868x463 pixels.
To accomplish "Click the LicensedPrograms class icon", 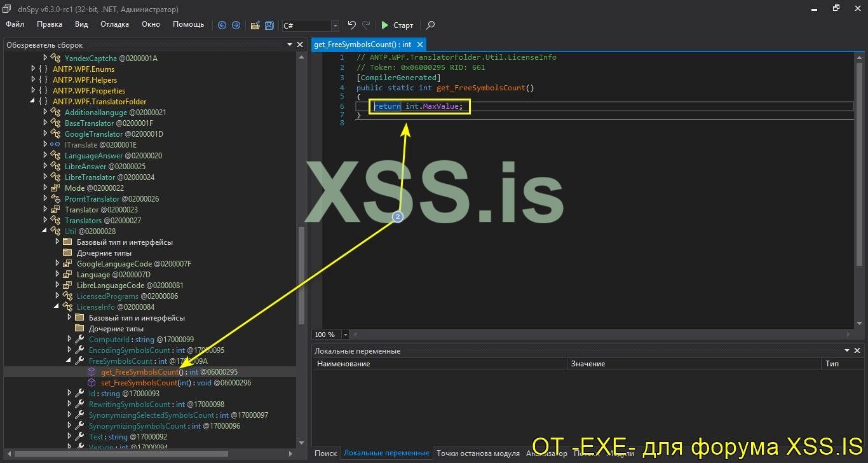I will pyautogui.click(x=67, y=296).
